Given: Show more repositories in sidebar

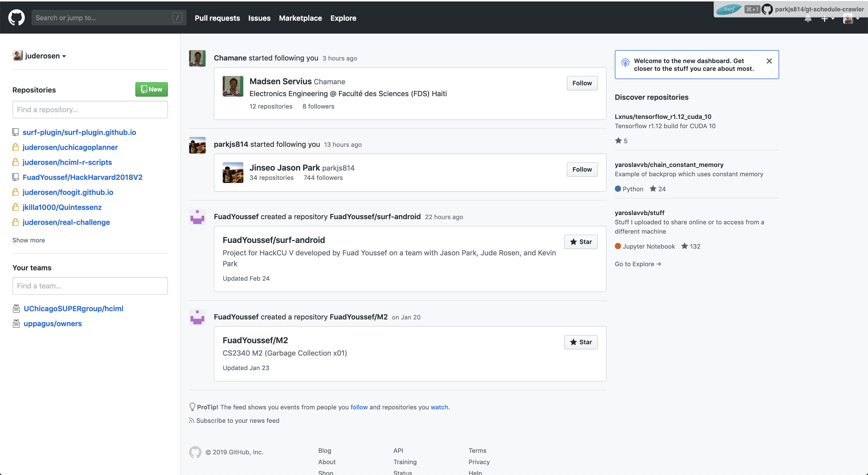Looking at the screenshot, I should coord(29,240).
